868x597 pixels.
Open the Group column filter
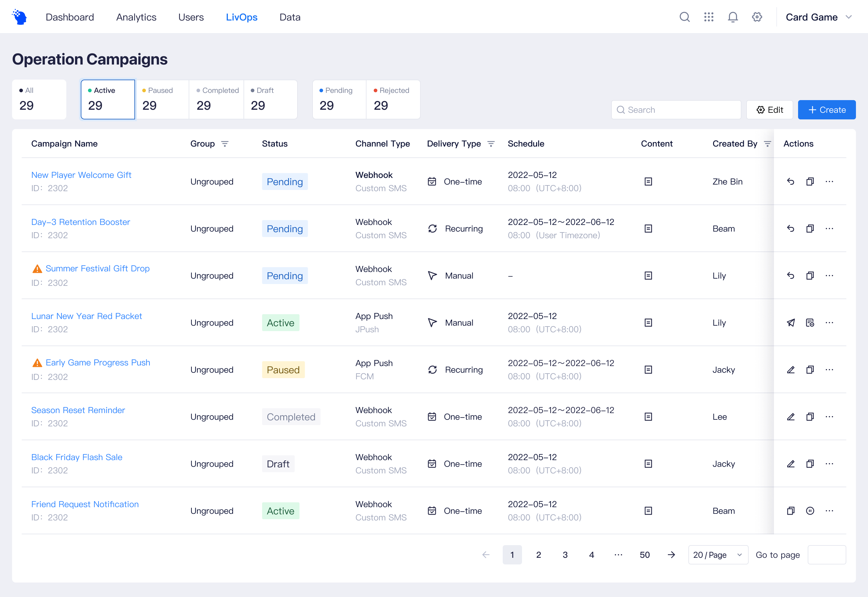[x=225, y=144]
